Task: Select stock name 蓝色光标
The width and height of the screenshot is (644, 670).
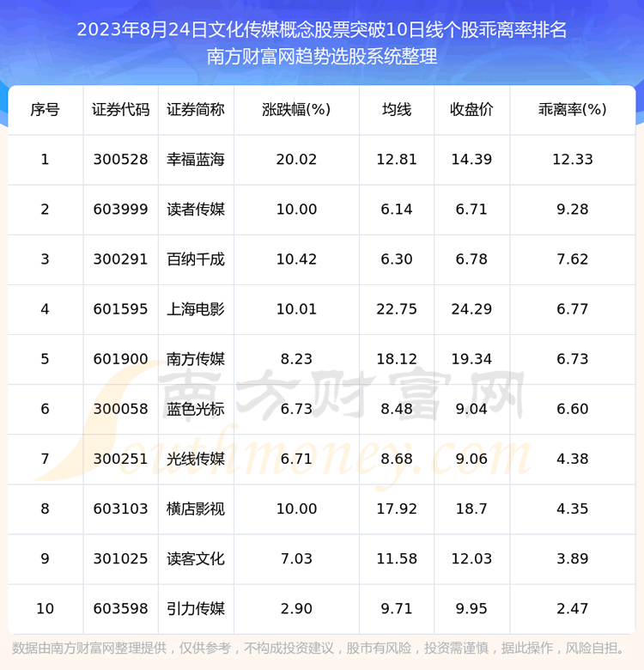Action: point(196,409)
